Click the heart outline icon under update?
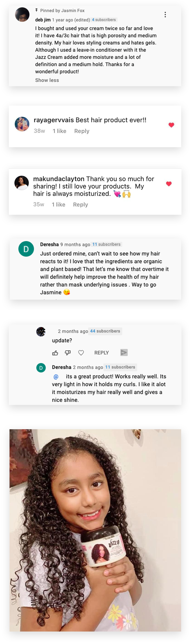 point(81,353)
